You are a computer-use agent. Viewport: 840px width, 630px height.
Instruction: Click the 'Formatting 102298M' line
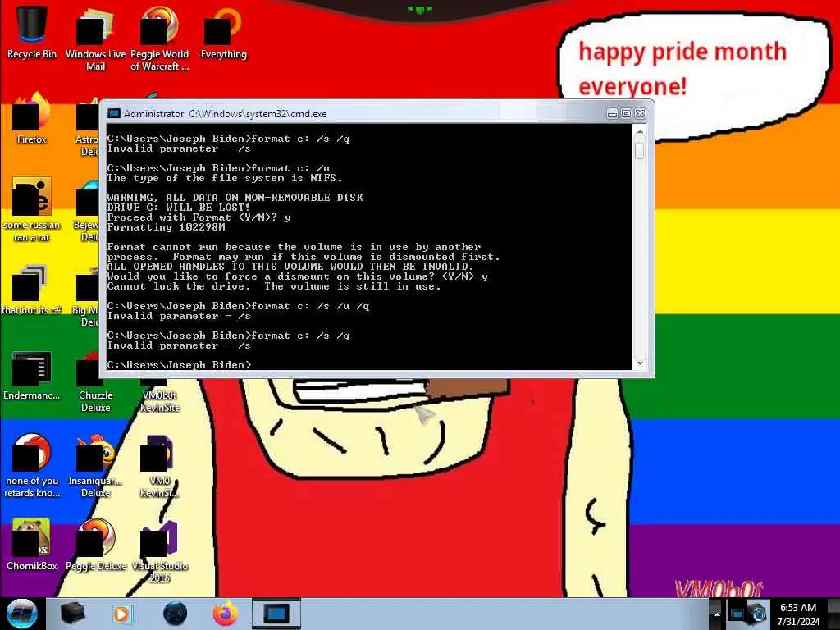(166, 227)
